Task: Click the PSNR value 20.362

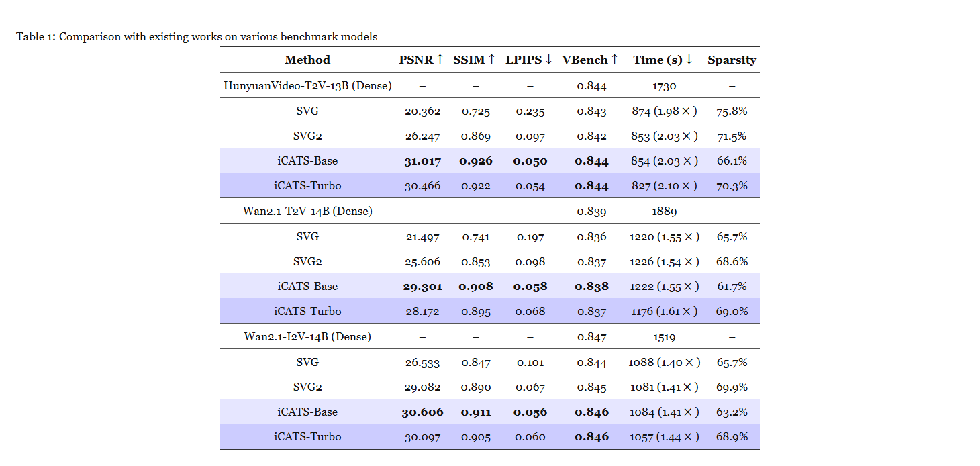Action: pos(422,111)
